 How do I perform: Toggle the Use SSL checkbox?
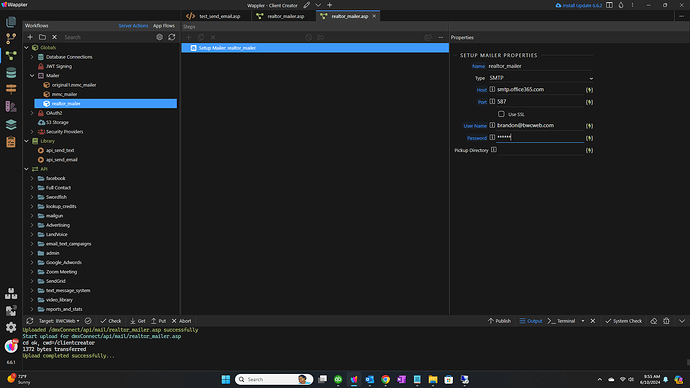click(x=501, y=114)
